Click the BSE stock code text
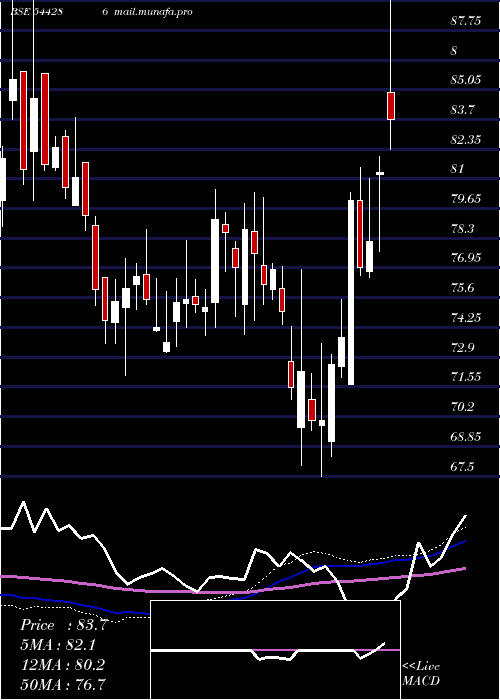This screenshot has height=700, width=500. tap(37, 12)
